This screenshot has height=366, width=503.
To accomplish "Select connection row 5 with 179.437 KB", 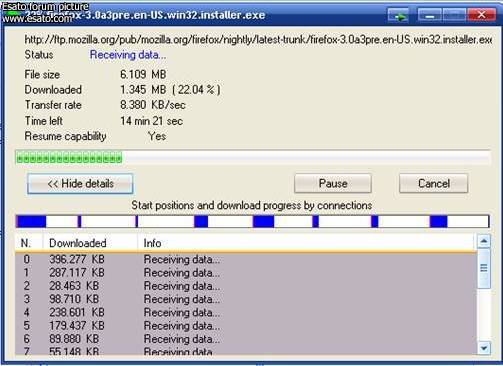I will tap(246, 326).
